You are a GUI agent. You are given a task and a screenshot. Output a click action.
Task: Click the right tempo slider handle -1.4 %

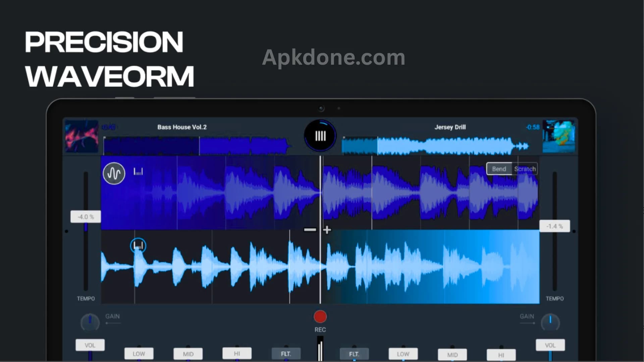coord(554,226)
